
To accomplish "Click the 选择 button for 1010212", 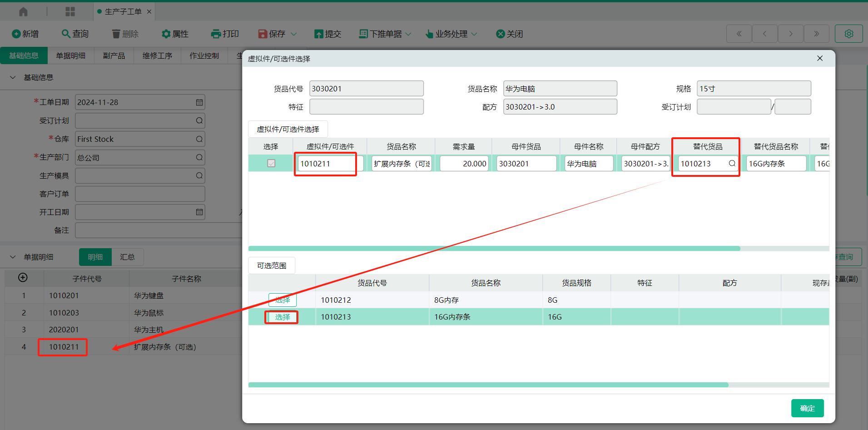I will click(x=283, y=300).
